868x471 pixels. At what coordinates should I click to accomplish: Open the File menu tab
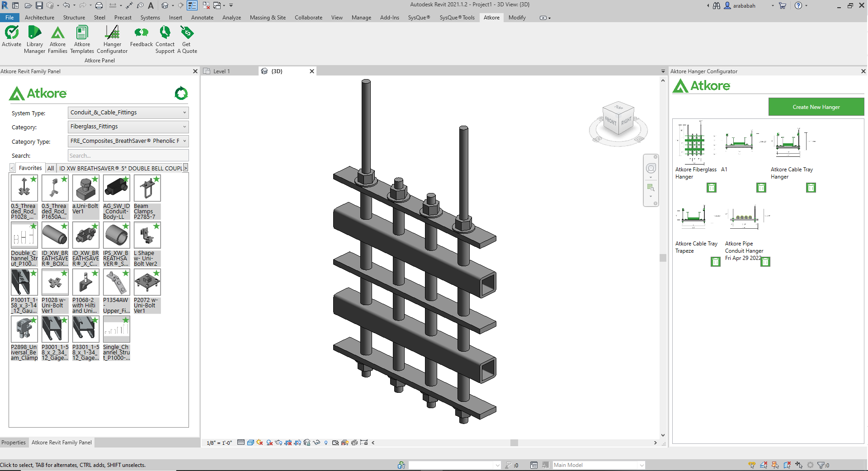(9, 18)
